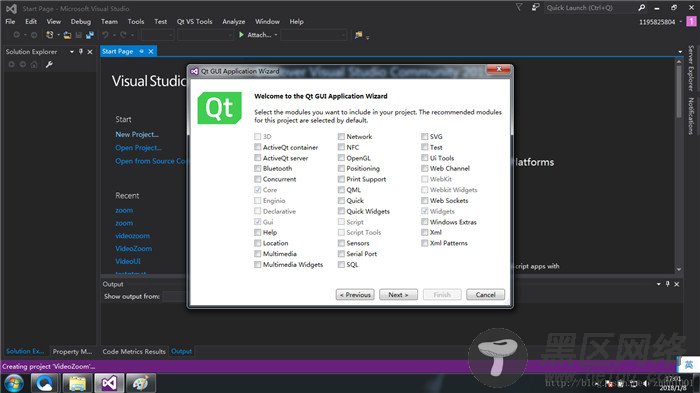Click the Open File folder toolbar icon
The width and height of the screenshot is (700, 393).
point(67,35)
